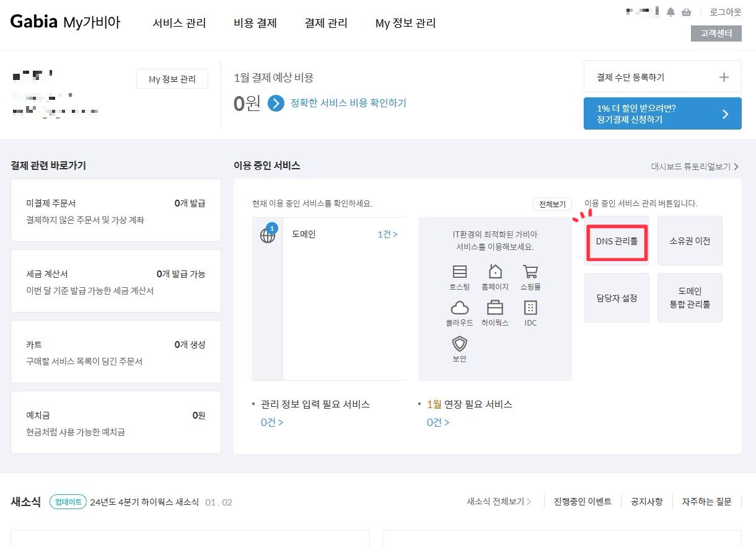756x547 pixels.
Task: Click 정확한 서비스 비용 확인하기 link
Action: tap(348, 103)
